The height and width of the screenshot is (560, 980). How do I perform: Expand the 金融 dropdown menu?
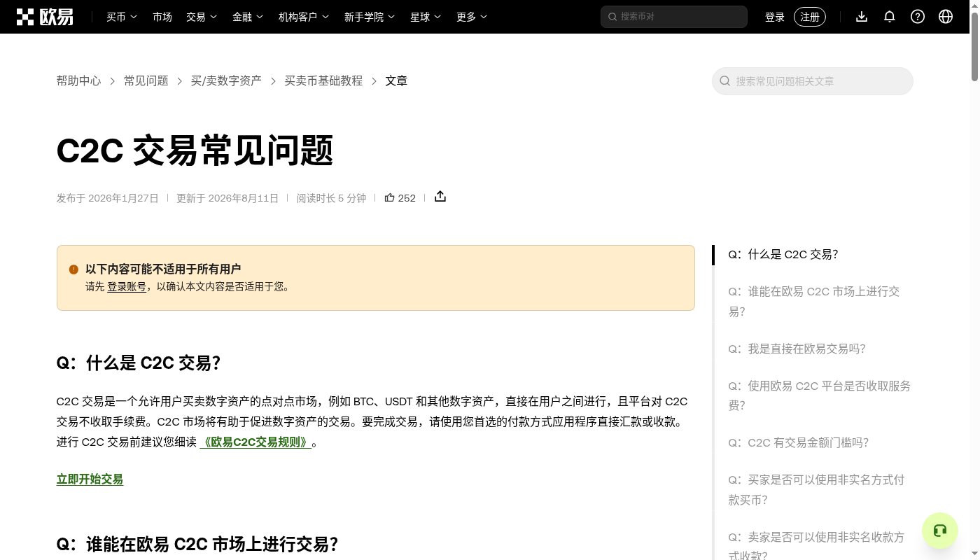pos(248,17)
